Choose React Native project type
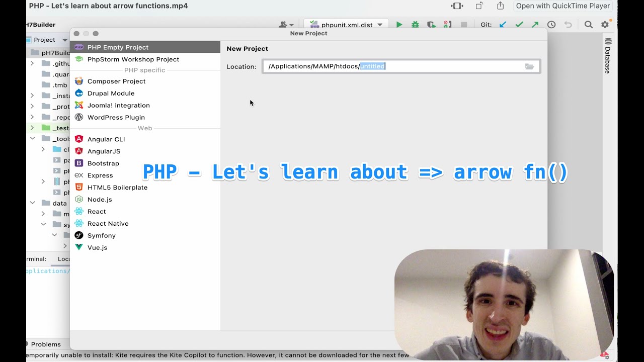 (145, 224)
